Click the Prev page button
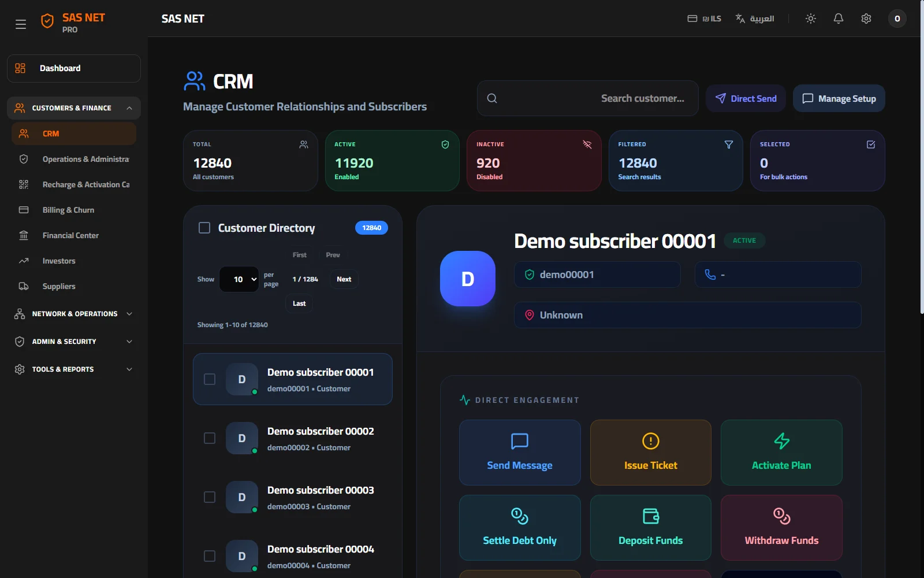This screenshot has height=578, width=924. click(333, 255)
